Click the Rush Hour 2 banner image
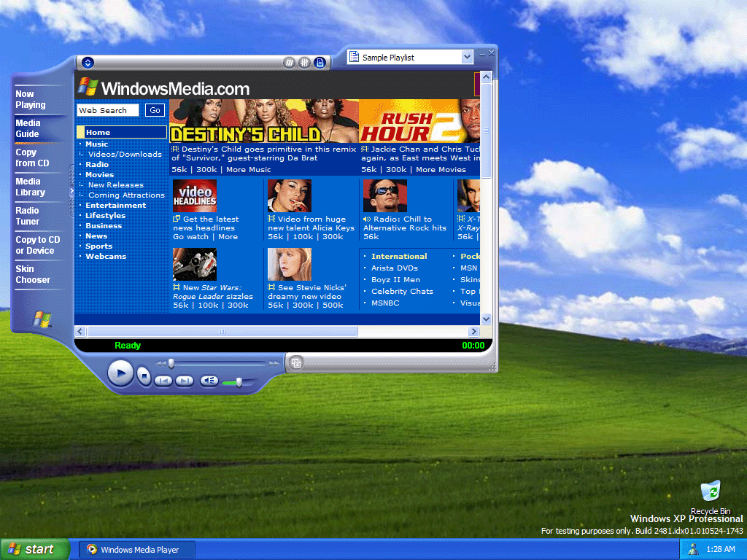This screenshot has height=560, width=747. [x=419, y=121]
